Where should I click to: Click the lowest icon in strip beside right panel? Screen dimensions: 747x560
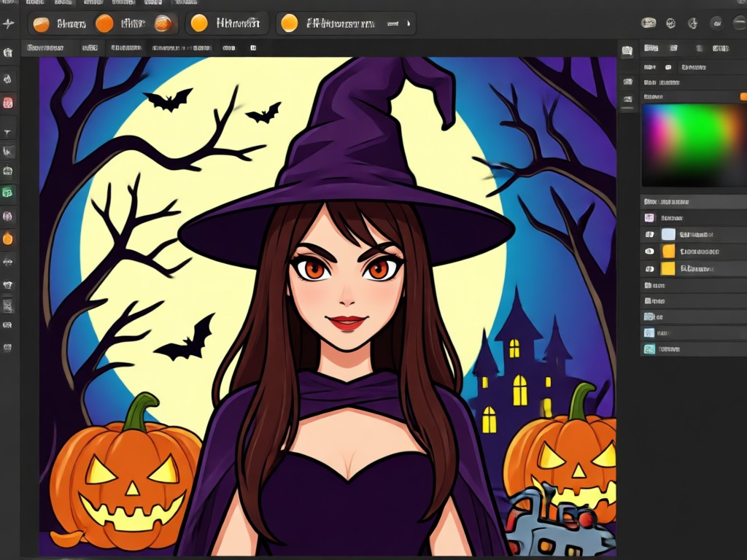pyautogui.click(x=628, y=99)
